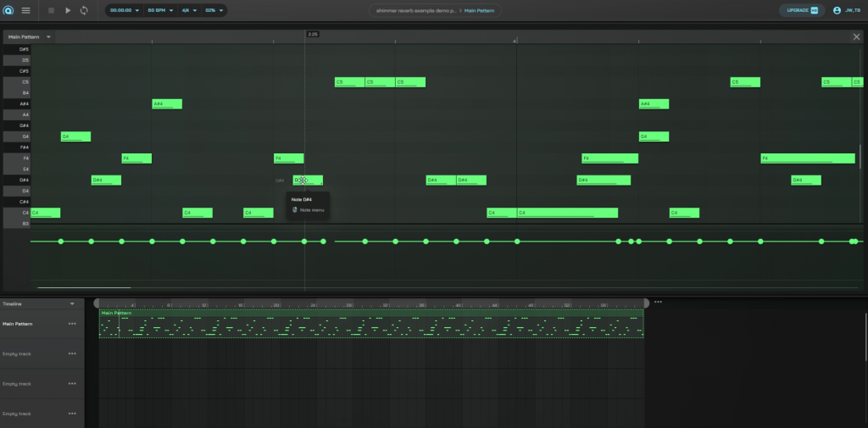The image size is (868, 428).
Task: Click the D#5 piano key
Action: coord(17,49)
